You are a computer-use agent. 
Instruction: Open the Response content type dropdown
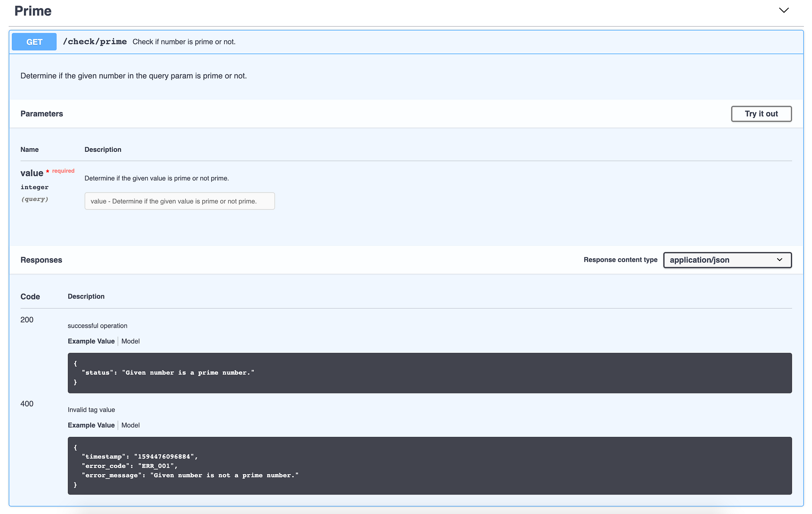(727, 260)
